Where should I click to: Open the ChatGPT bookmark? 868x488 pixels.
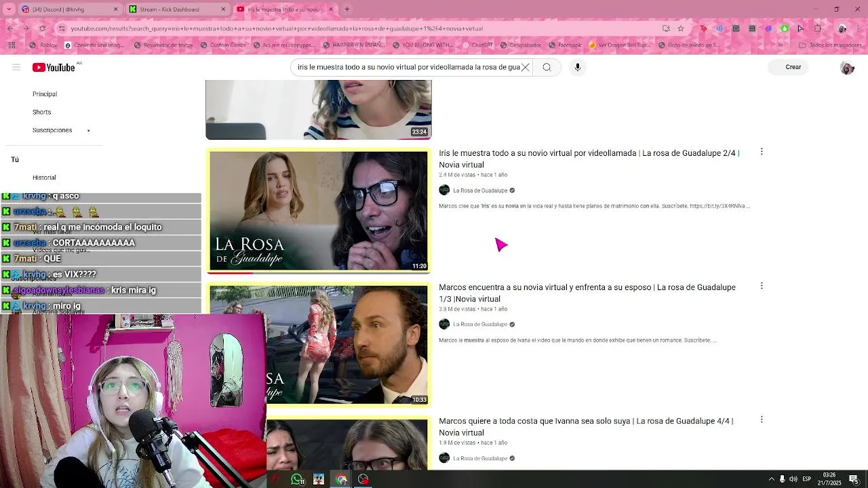[476, 45]
